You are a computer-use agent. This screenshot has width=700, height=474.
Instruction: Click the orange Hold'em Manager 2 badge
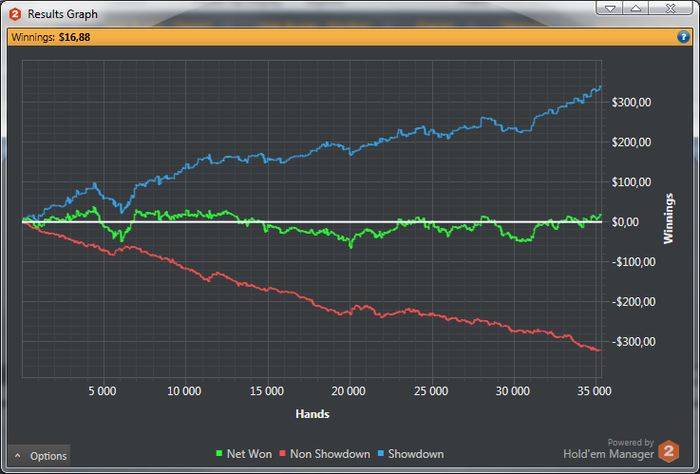pos(668,451)
